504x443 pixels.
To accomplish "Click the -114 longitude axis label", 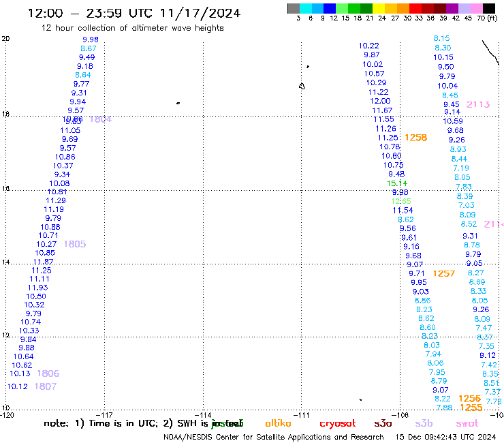I will click(203, 415).
